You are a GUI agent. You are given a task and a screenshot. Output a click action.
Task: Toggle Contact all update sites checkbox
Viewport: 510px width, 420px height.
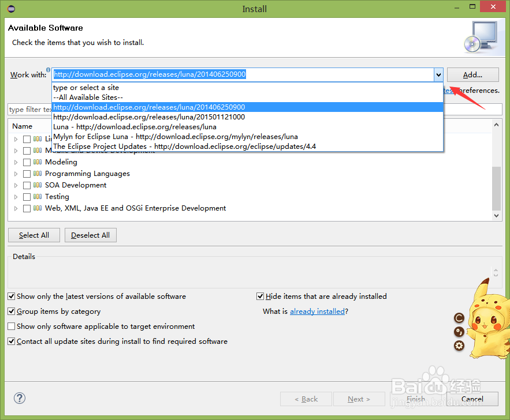click(x=12, y=341)
